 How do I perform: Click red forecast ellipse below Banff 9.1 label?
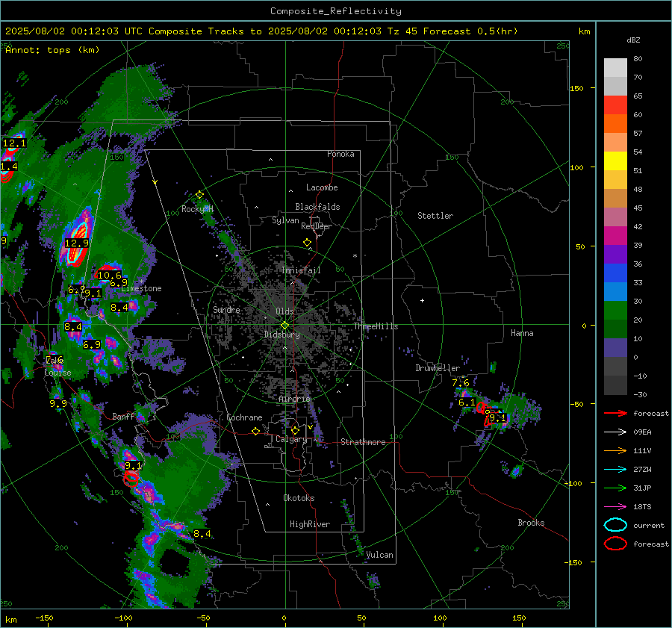pos(131,478)
